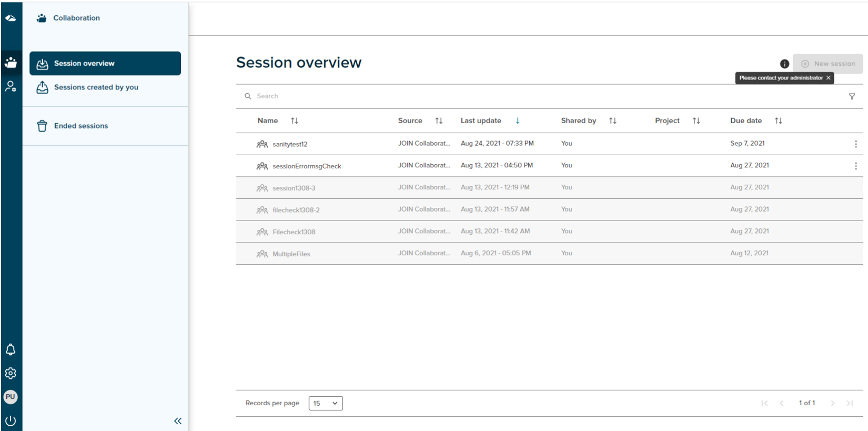Dismiss the 'Please contact your administrator' tooltip
This screenshot has height=431, width=868.
point(828,78)
